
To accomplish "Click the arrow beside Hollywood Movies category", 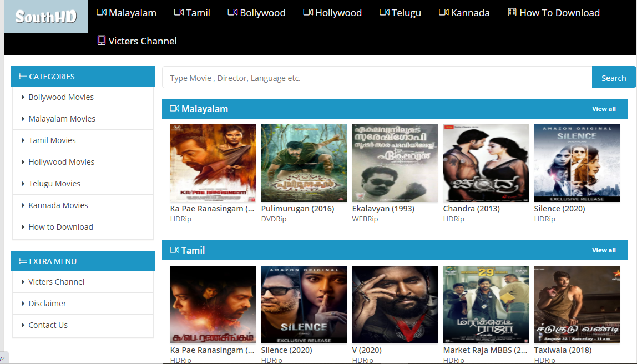I will click(23, 161).
